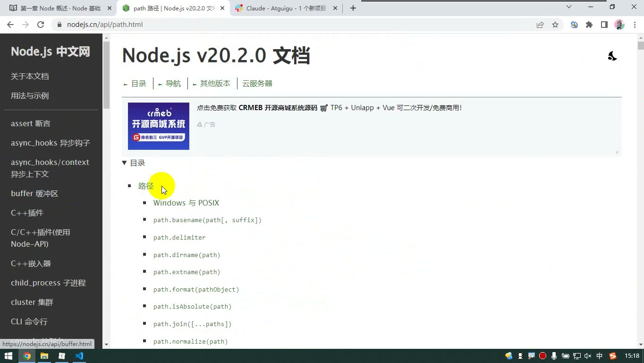Select async_hooks/context 异步上下文 in sidebar
The image size is (644, 363).
click(50, 168)
